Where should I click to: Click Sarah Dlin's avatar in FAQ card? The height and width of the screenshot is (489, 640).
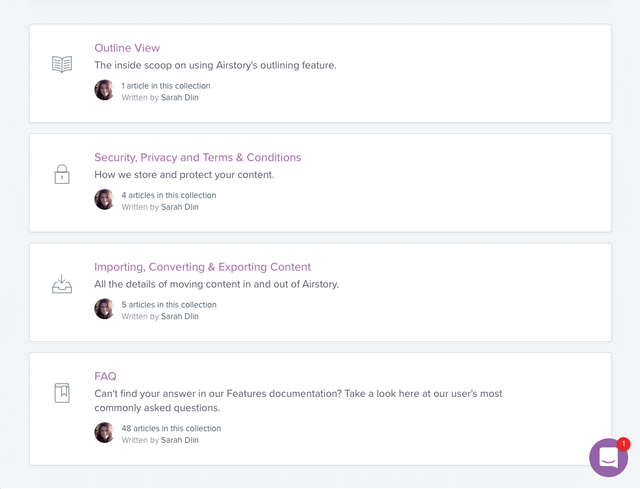(x=104, y=432)
